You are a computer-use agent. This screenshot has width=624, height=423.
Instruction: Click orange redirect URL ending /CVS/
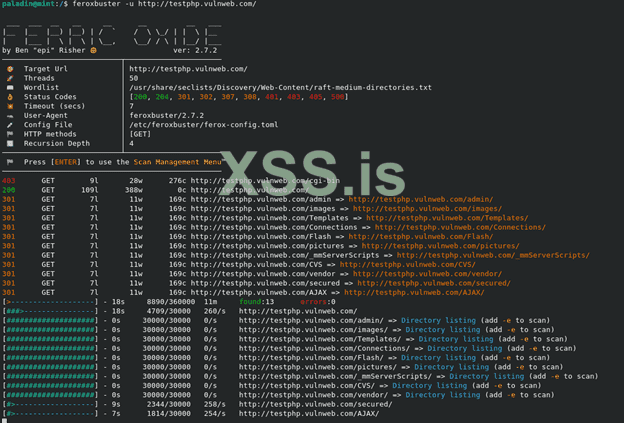pyautogui.click(x=408, y=265)
